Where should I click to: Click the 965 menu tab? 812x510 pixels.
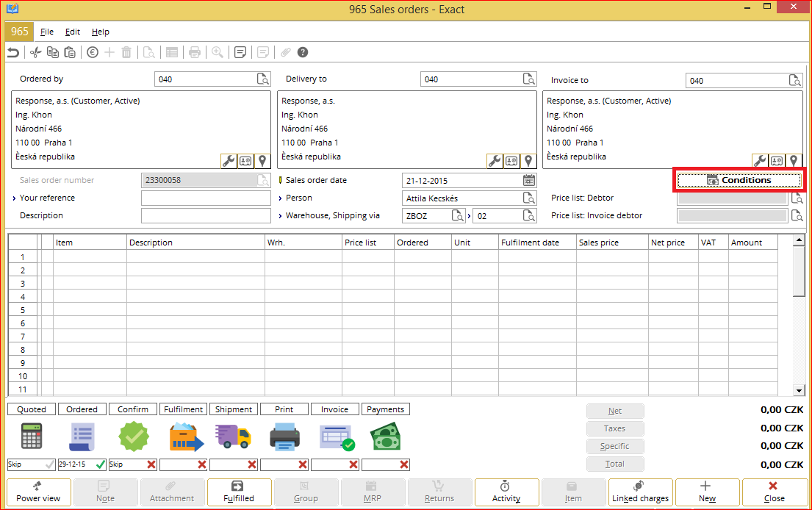point(20,31)
